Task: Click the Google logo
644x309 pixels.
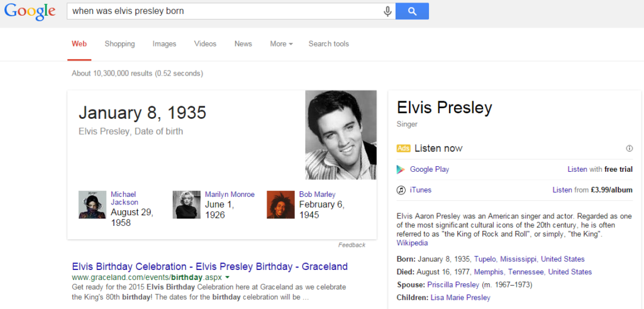Action: (x=30, y=11)
